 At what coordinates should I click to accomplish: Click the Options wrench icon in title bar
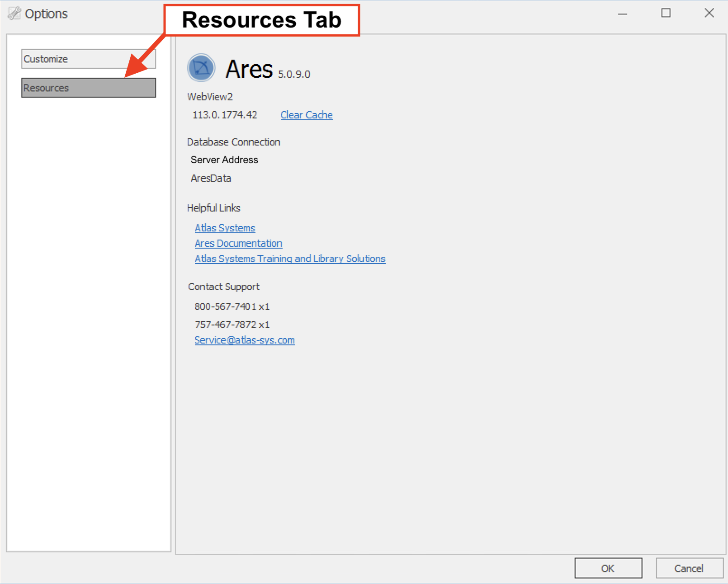pyautogui.click(x=14, y=14)
